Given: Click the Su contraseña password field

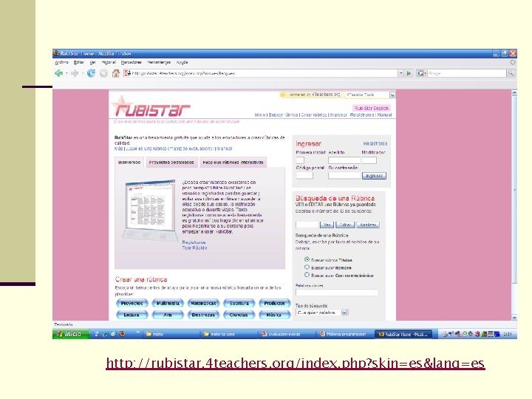Looking at the screenshot, I should coord(344,175).
